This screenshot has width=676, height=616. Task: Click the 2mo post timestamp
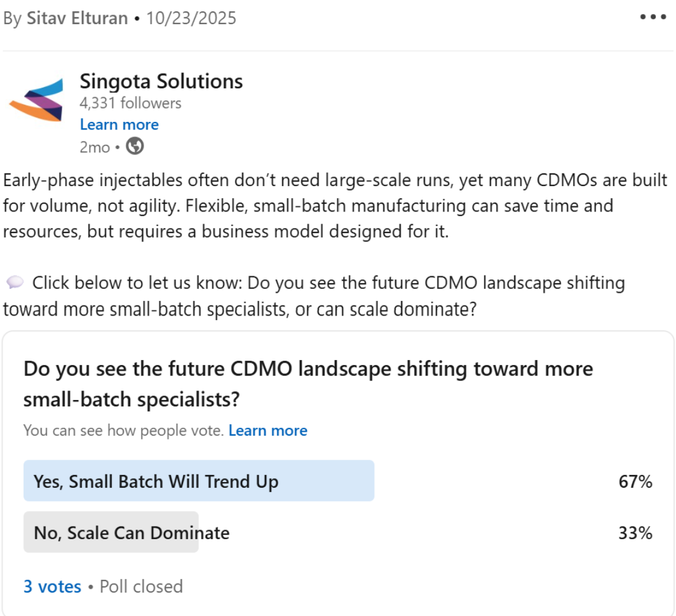(x=94, y=147)
